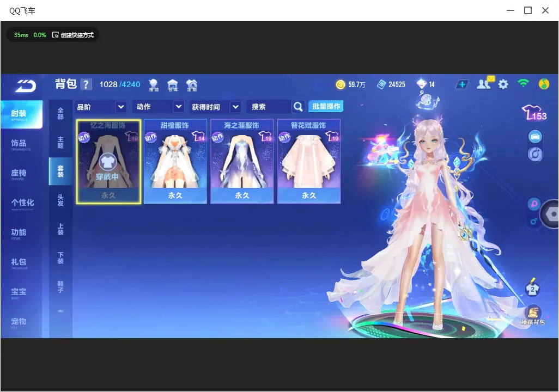
Task: Click the plus recharge button
Action: (462, 84)
